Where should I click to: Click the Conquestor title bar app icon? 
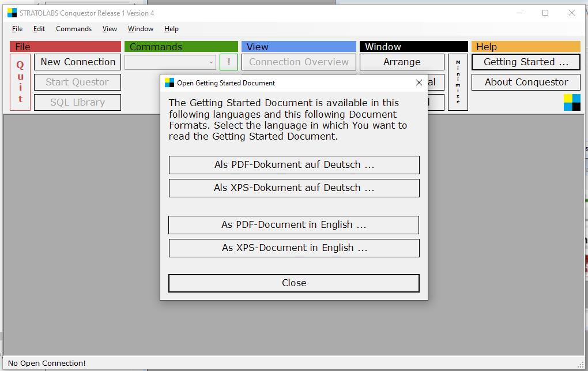tap(12, 13)
